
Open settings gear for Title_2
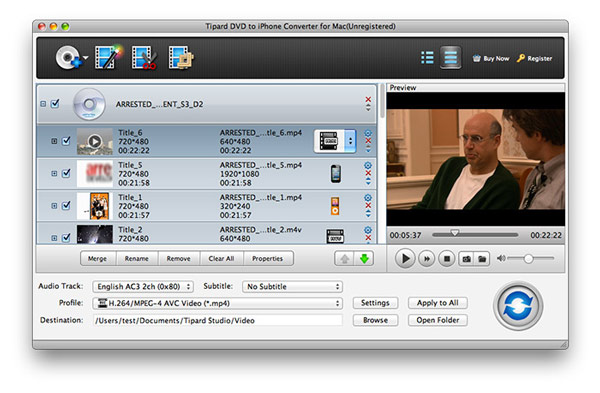click(x=368, y=230)
